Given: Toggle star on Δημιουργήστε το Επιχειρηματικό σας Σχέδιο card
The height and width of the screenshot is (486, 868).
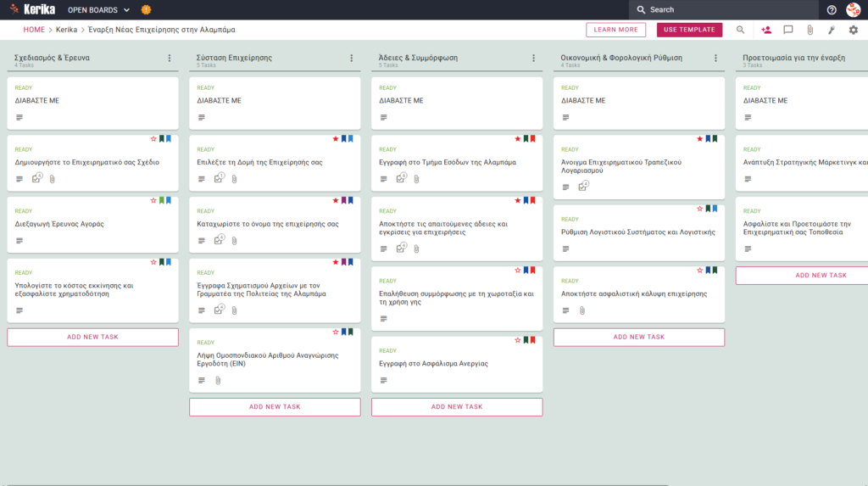Looking at the screenshot, I should [x=153, y=139].
